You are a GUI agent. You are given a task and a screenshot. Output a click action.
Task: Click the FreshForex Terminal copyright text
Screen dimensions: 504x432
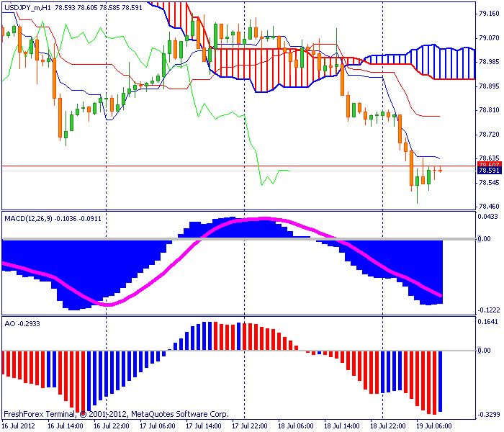click(116, 414)
